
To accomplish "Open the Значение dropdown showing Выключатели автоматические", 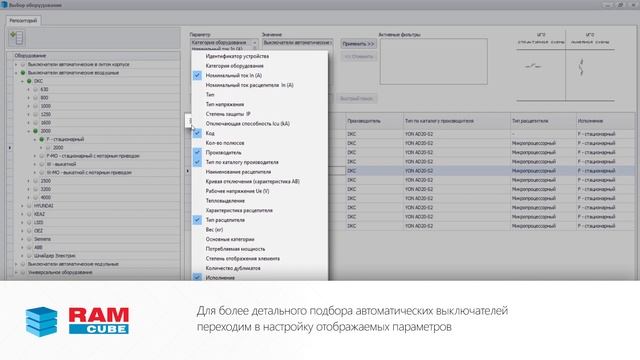I will coord(297,42).
